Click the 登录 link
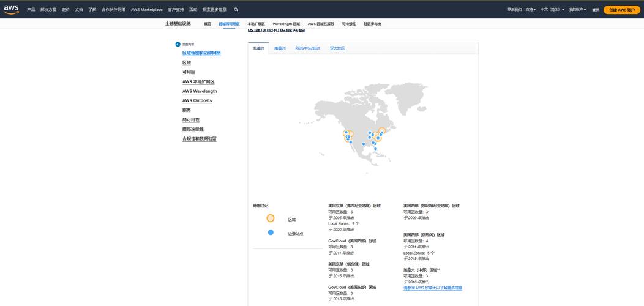The image size is (644, 306). click(x=596, y=9)
